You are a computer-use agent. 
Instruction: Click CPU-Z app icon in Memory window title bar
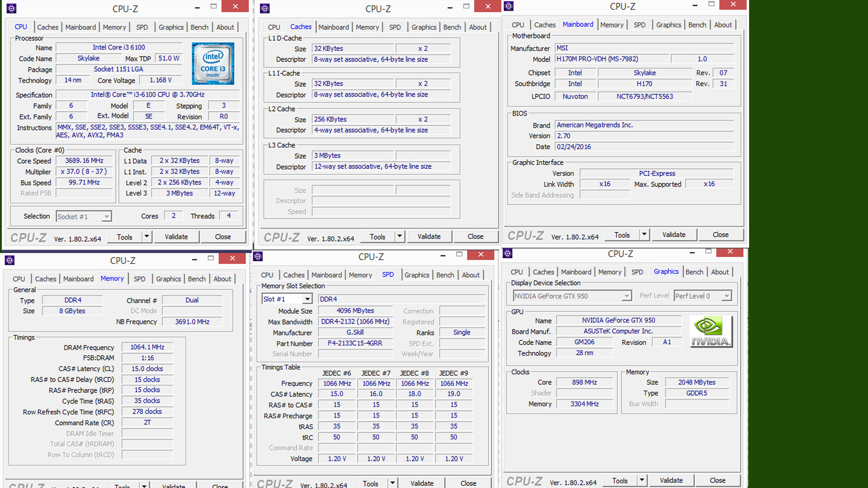(9, 260)
